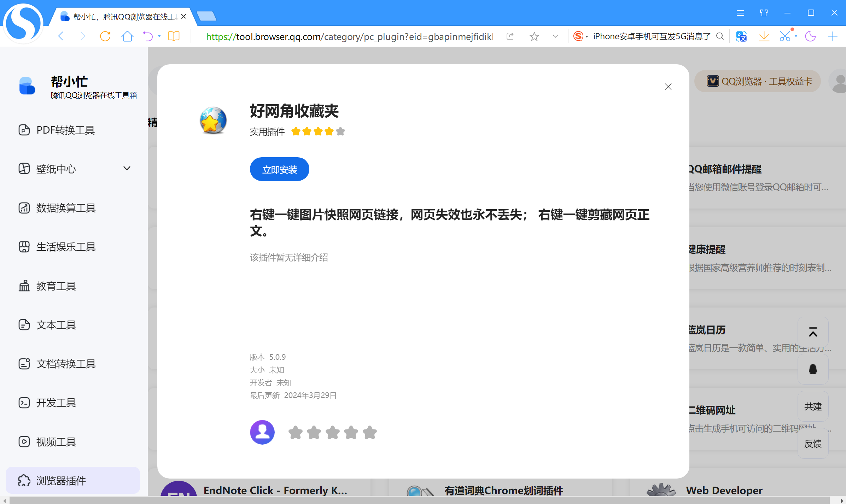Rate plugin with fifth gray star

click(370, 432)
